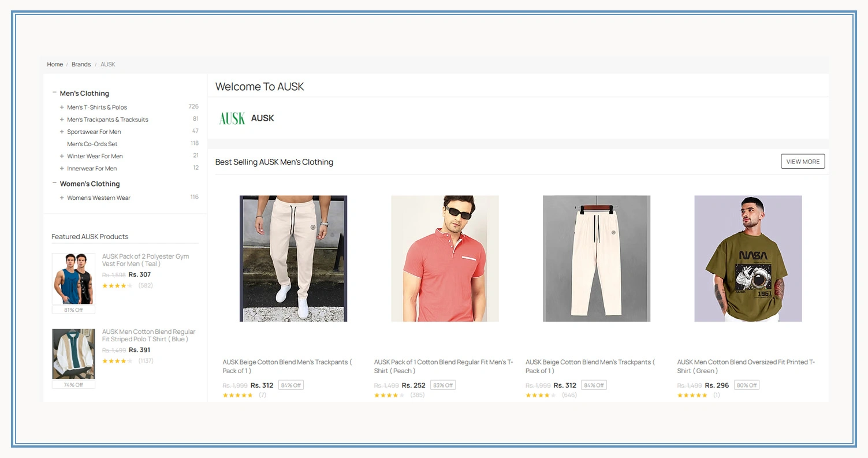The height and width of the screenshot is (458, 868).
Task: Collapse the Men's Clothing category
Action: tap(54, 92)
